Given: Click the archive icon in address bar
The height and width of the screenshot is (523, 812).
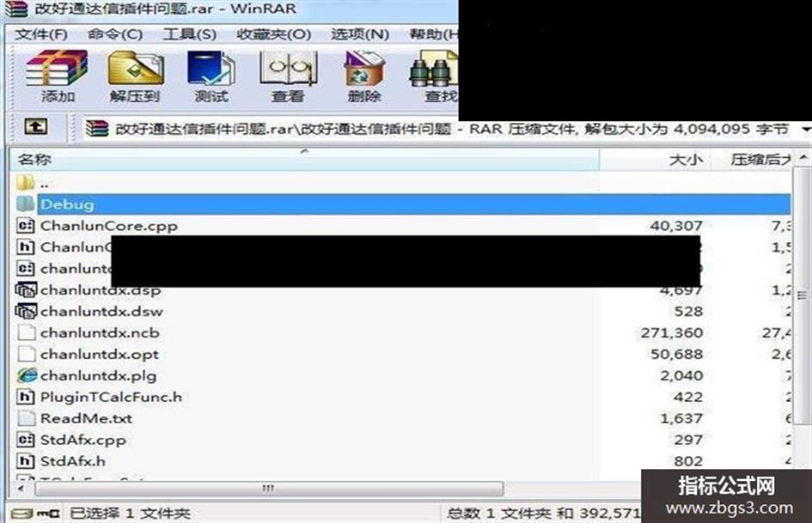Looking at the screenshot, I should [97, 128].
